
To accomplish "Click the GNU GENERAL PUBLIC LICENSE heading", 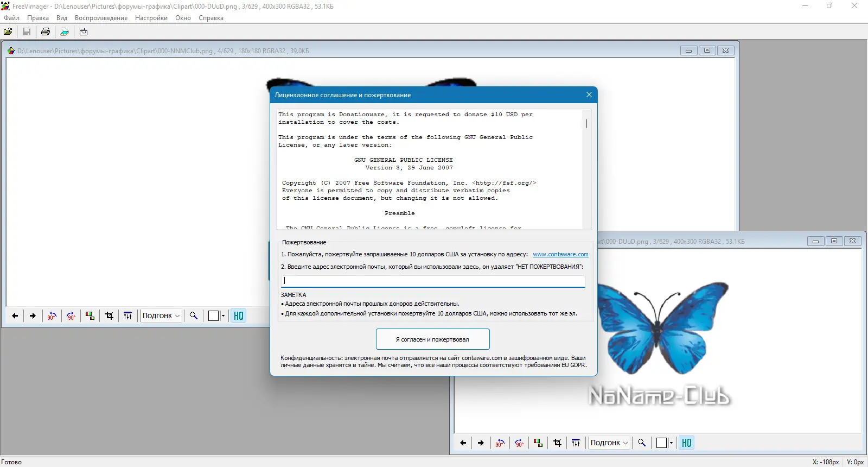I will point(403,160).
